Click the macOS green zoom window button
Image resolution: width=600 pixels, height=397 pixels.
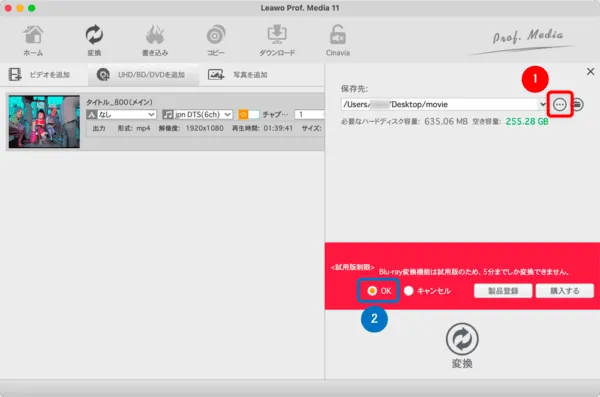(32, 8)
